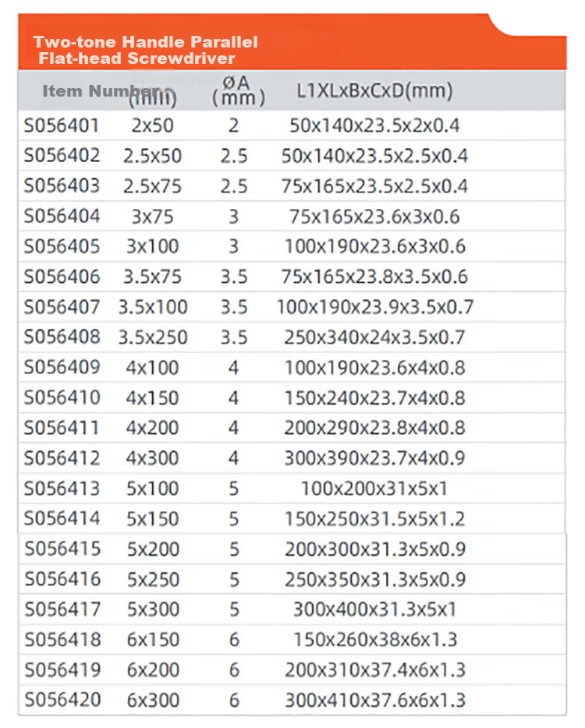Click dimensions 150x260x38x6x1.3
This screenshot has height=728, width=585.
[x=375, y=639]
